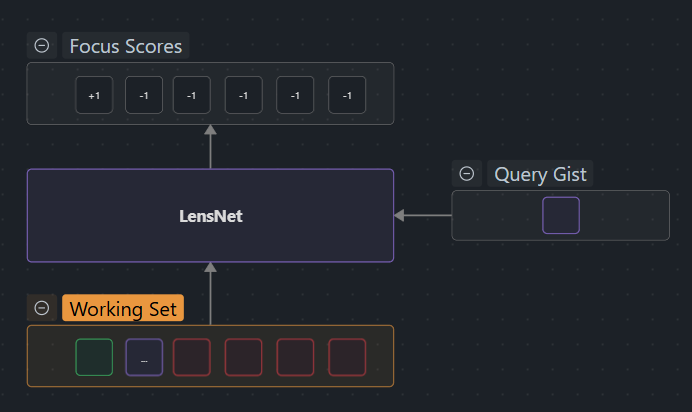This screenshot has width=692, height=412.
Task: Select the purple ellipsis node in Working Set
Action: click(x=144, y=357)
